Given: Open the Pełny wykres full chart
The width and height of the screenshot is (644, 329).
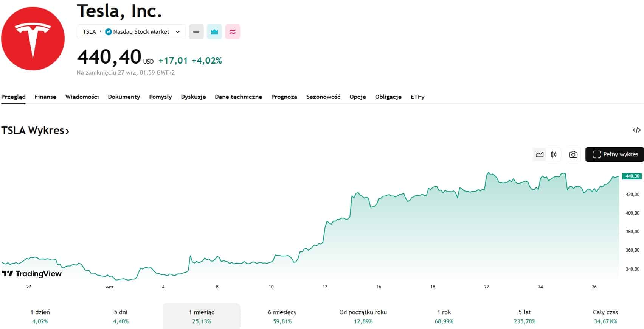Looking at the screenshot, I should point(615,154).
